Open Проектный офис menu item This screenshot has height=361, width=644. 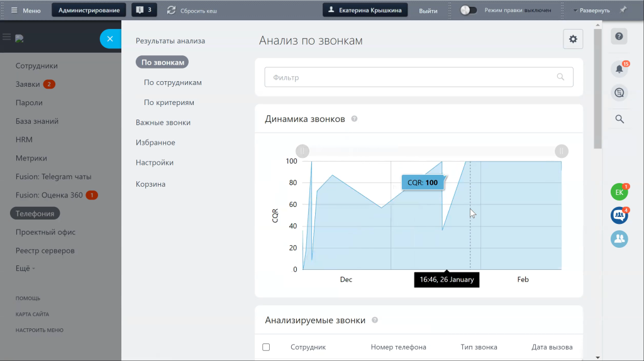coord(45,232)
